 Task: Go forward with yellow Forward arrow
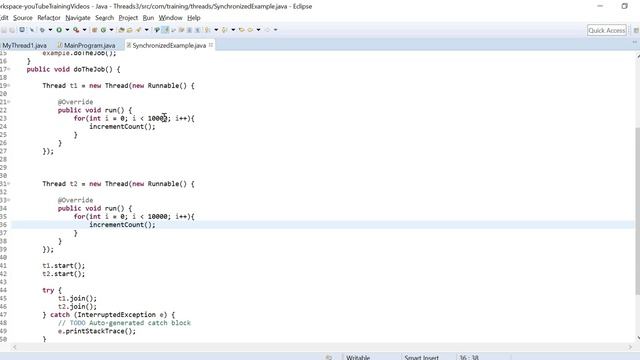click(250, 30)
